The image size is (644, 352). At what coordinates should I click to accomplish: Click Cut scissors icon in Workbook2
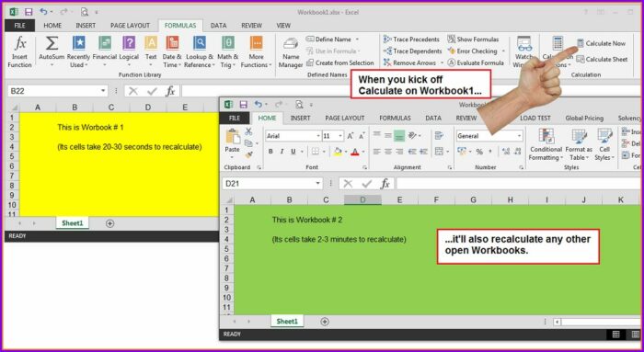(248, 131)
